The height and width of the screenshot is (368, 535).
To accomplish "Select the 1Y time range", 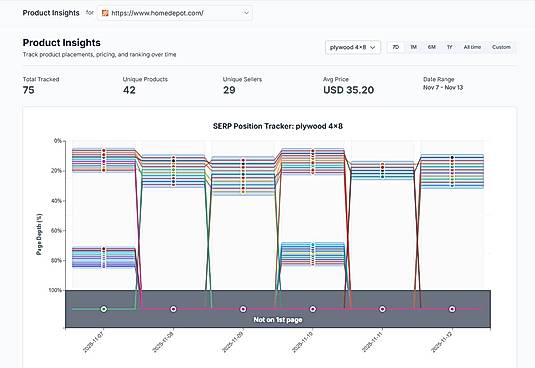I will click(x=450, y=47).
